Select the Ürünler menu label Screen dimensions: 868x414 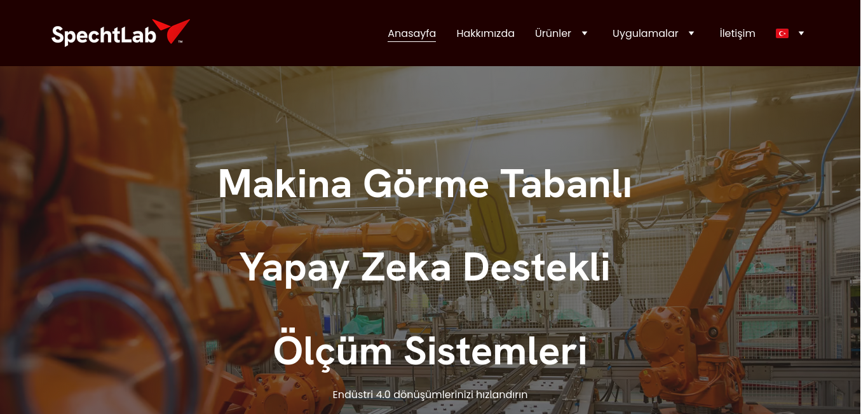click(x=553, y=33)
